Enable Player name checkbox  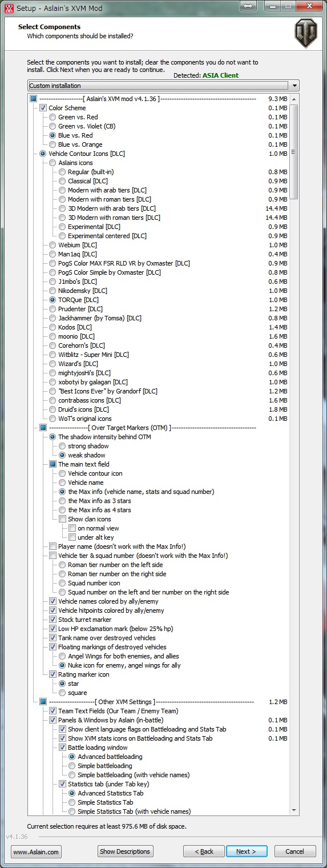[53, 546]
